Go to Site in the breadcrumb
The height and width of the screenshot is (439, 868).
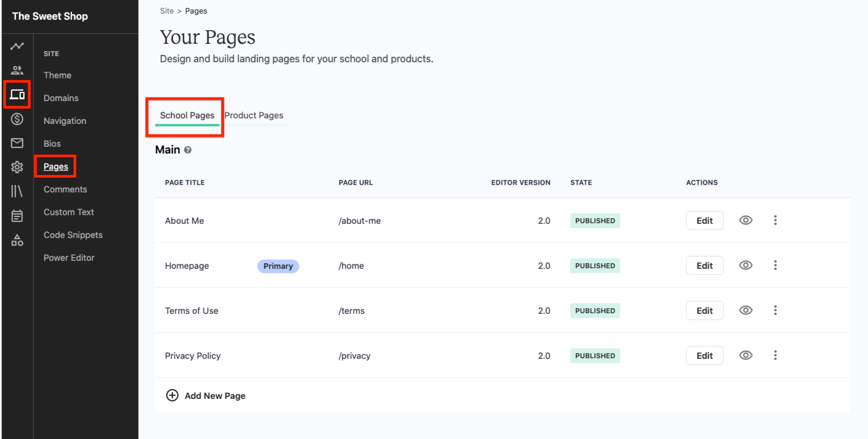click(x=167, y=11)
